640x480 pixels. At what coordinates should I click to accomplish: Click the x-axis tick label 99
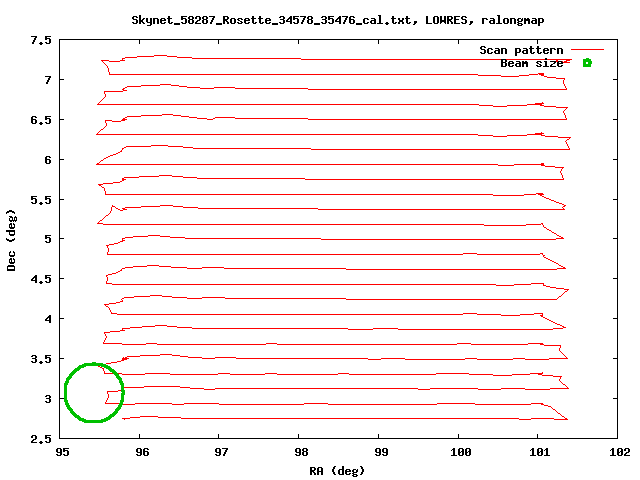click(x=381, y=452)
